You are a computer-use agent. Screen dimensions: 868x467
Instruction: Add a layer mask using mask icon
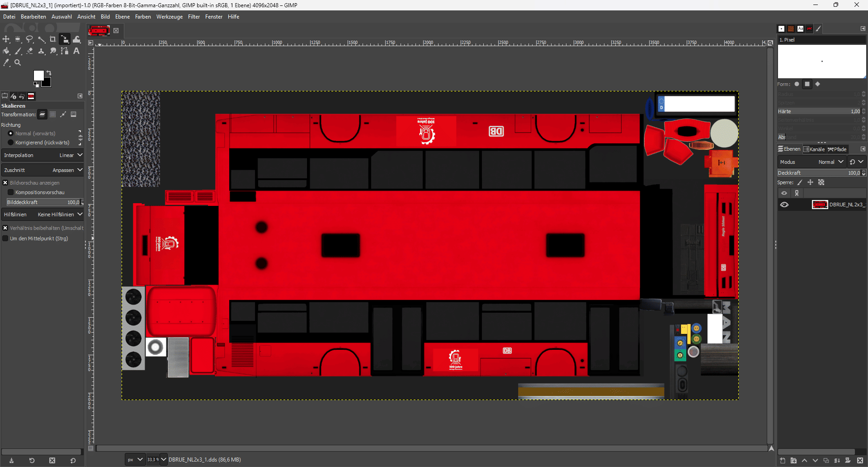848,461
